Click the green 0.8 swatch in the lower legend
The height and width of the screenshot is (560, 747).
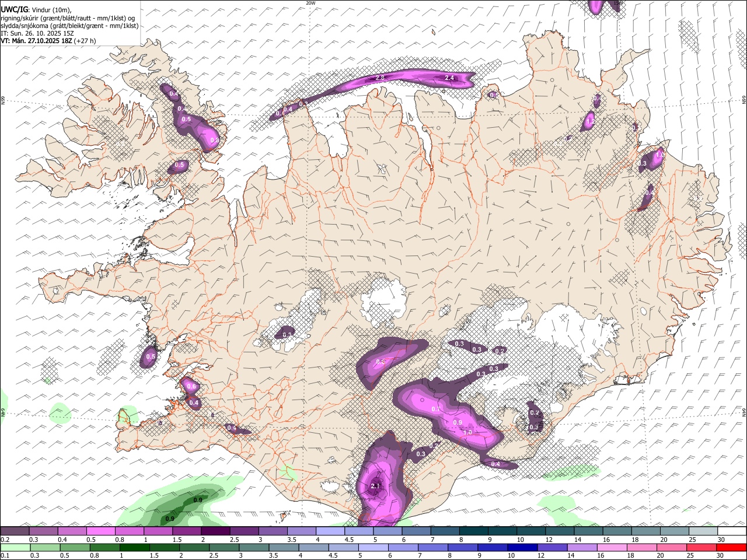click(104, 547)
